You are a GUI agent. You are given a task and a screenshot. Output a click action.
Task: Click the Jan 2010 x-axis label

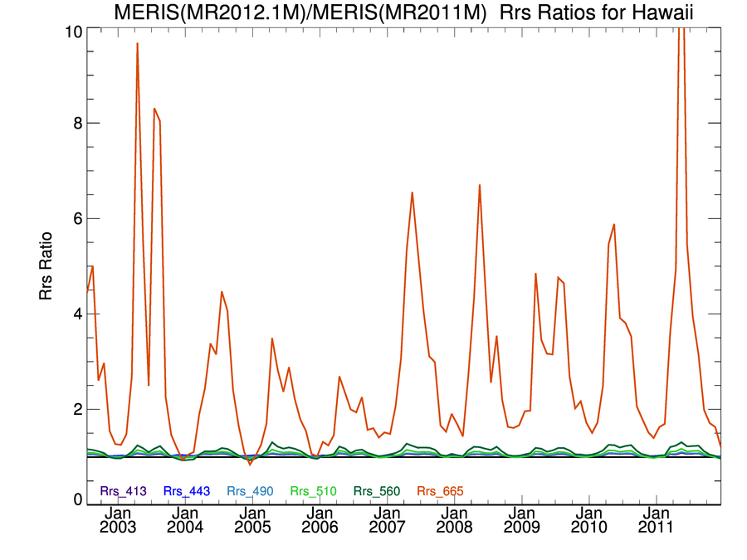[588, 520]
